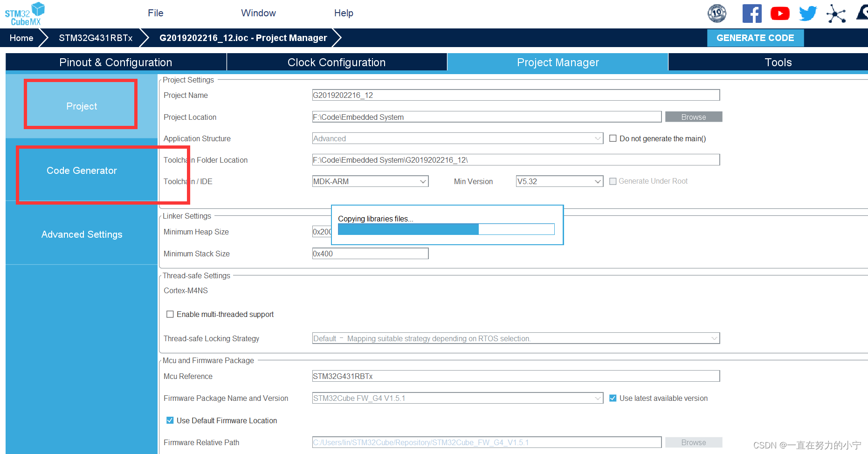
Task: Open the Toolchain / IDE dropdown
Action: [370, 181]
